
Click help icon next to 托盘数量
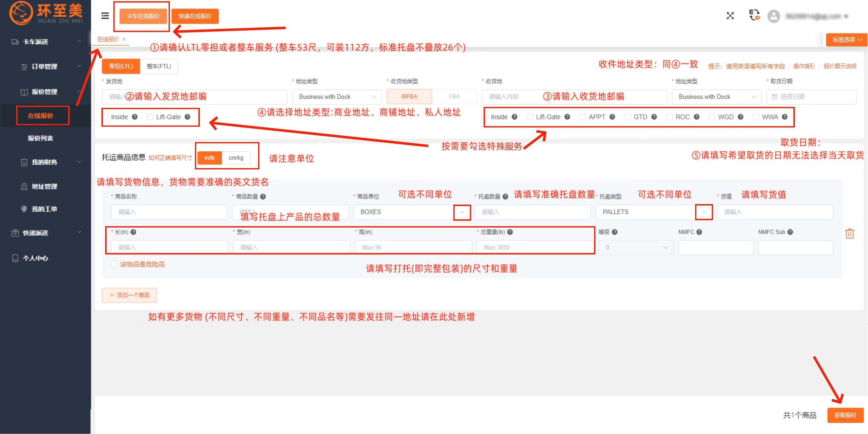505,196
